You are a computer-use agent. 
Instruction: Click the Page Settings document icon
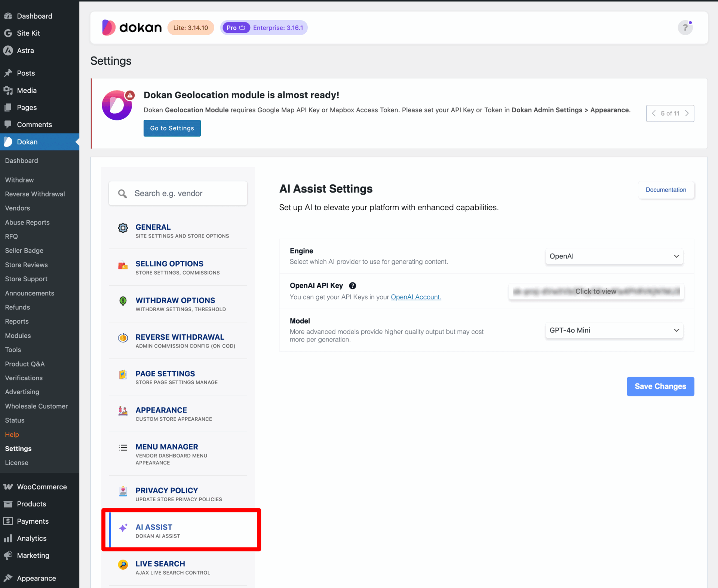(x=123, y=374)
